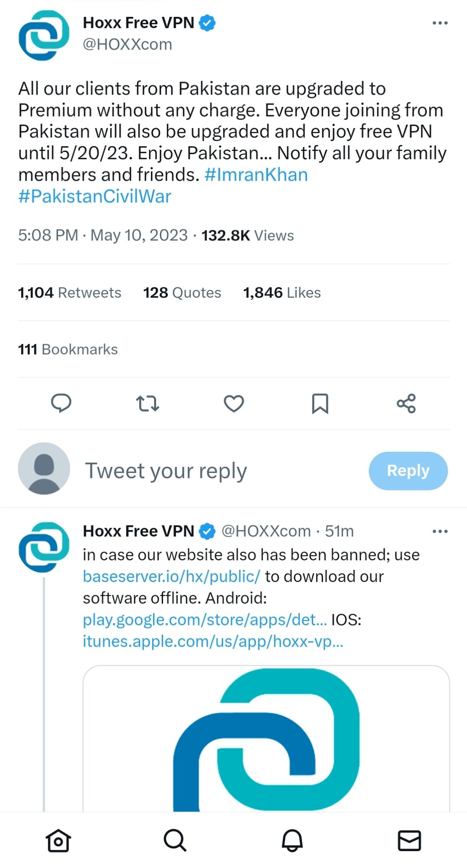
Task: Open the Search tab in bottom navigation
Action: click(x=175, y=841)
